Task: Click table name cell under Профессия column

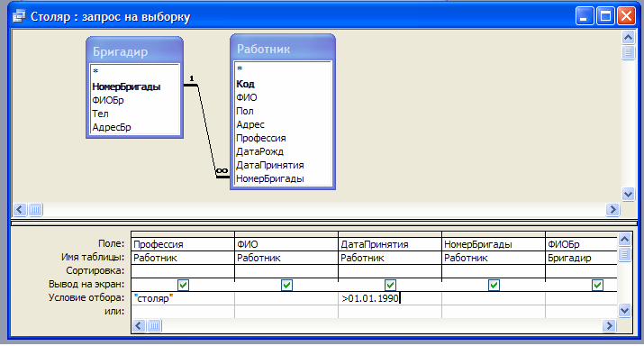Action: (x=183, y=258)
